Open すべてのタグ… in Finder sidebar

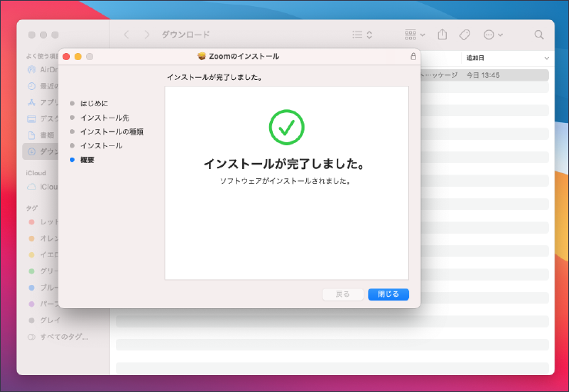[58, 337]
